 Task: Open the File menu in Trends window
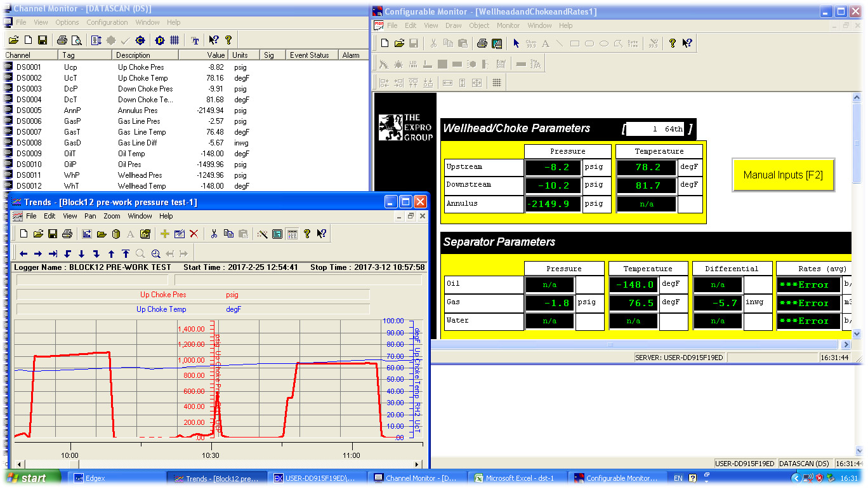[31, 216]
